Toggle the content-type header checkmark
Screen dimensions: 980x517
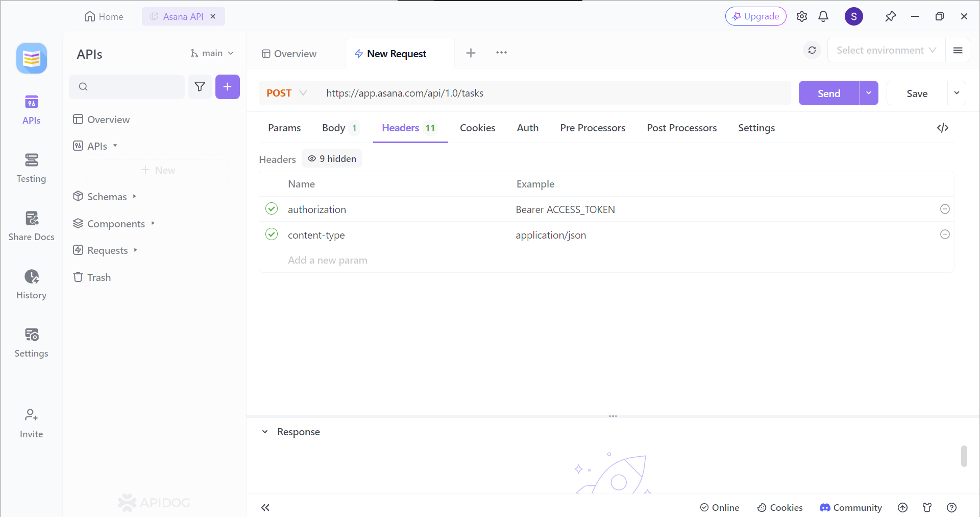[271, 234]
